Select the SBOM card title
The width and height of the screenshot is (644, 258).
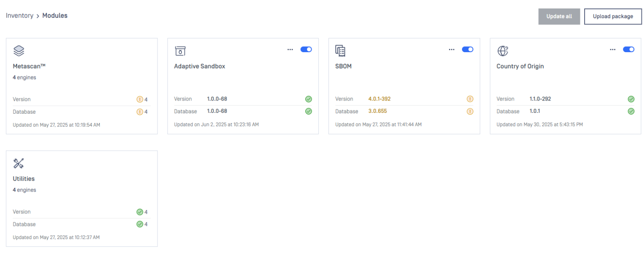click(343, 66)
